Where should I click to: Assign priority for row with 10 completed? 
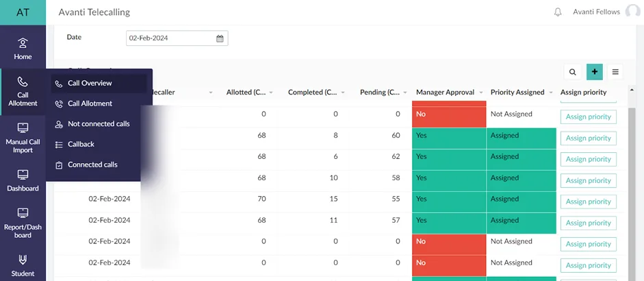pos(588,181)
